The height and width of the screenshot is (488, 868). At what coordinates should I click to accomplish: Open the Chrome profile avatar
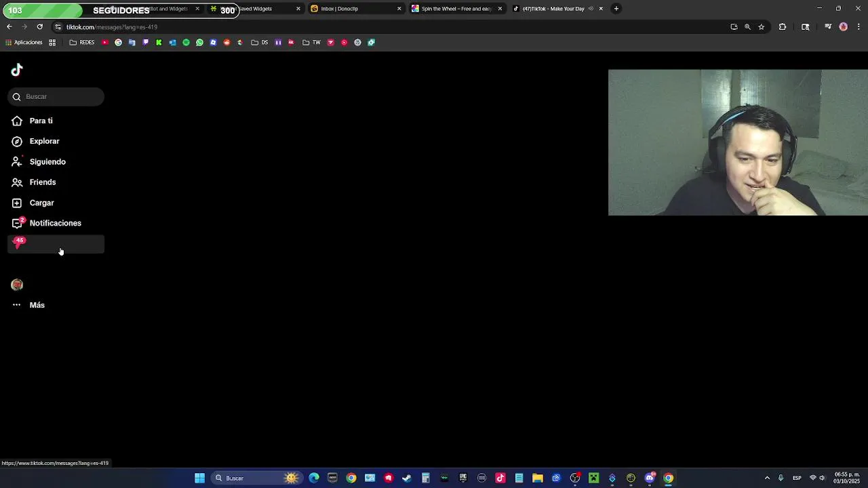click(844, 27)
